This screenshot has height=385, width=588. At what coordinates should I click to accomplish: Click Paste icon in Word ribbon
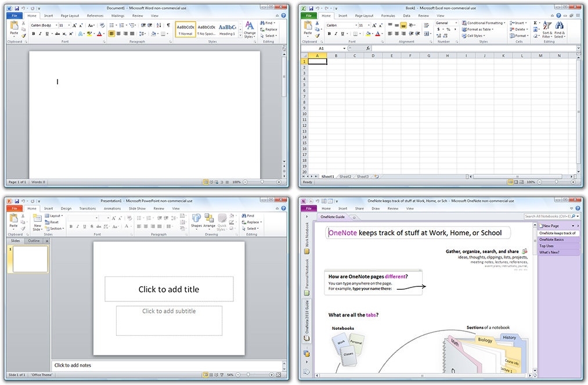14,28
